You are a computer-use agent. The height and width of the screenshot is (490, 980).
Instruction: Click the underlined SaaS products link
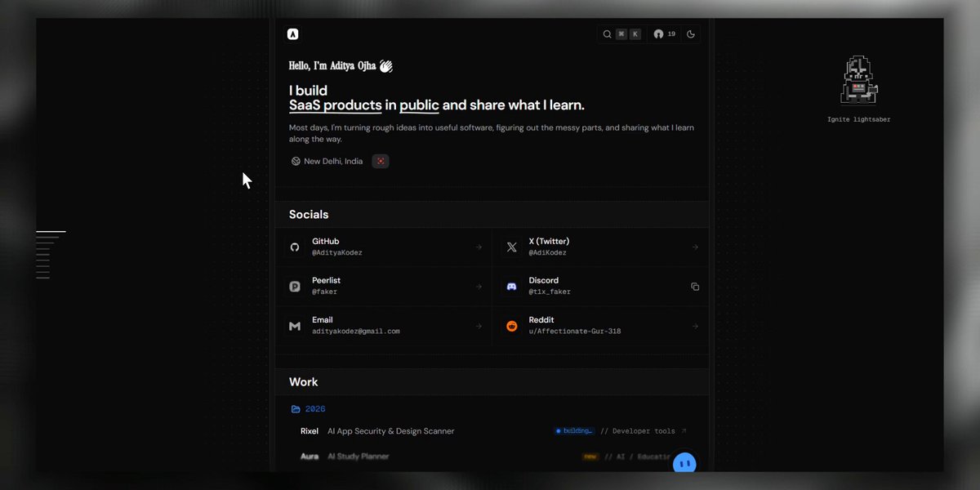point(335,105)
